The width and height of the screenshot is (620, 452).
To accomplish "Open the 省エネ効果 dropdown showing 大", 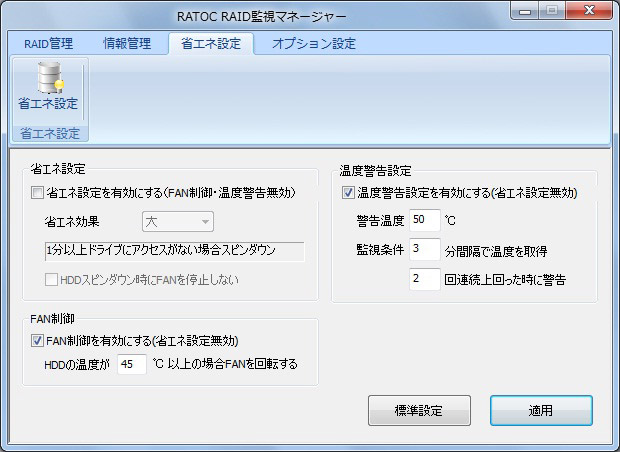I will click(x=178, y=221).
